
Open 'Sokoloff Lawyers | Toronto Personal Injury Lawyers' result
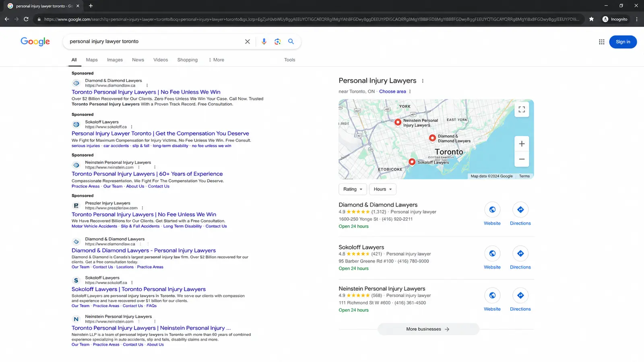tap(138, 289)
